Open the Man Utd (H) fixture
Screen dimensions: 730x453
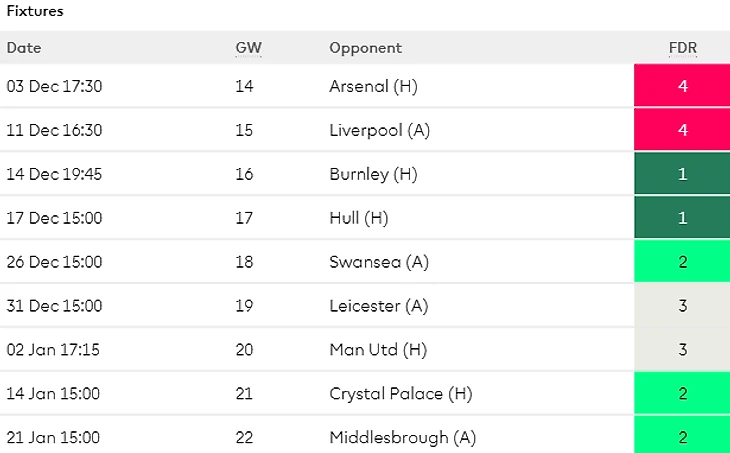(x=378, y=350)
